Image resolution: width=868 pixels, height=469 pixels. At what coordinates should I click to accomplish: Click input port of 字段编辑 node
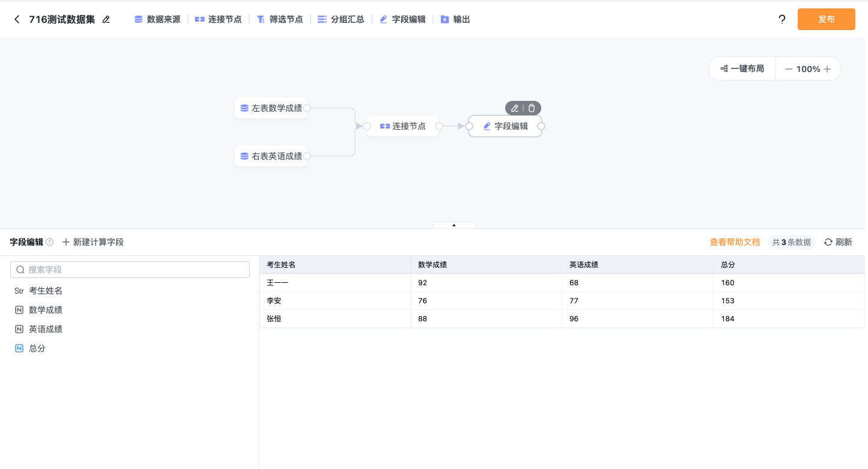(x=469, y=126)
